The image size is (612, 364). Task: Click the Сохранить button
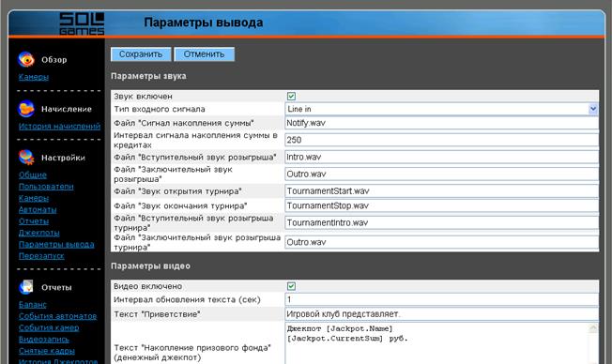141,54
